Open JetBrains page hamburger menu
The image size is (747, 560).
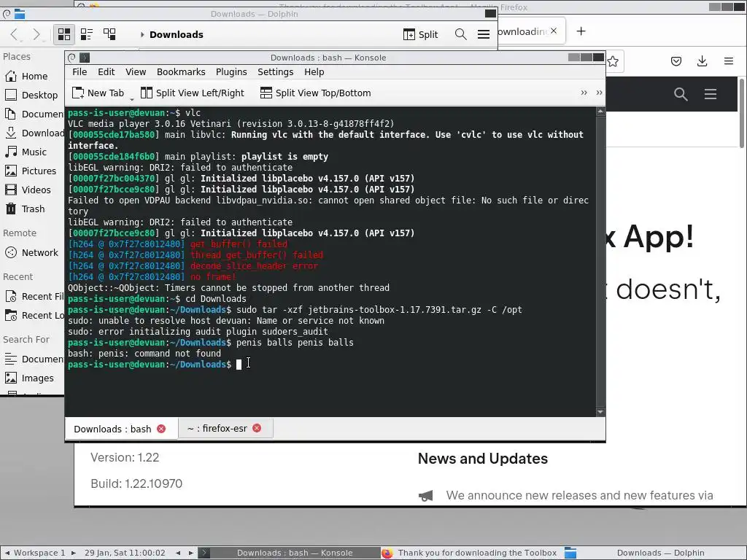point(711,94)
